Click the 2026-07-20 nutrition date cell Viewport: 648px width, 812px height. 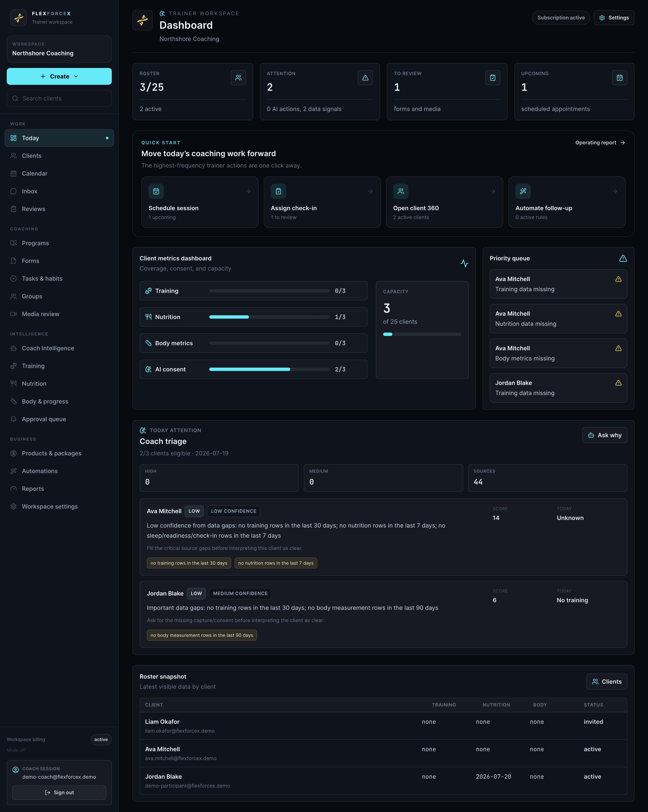493,777
